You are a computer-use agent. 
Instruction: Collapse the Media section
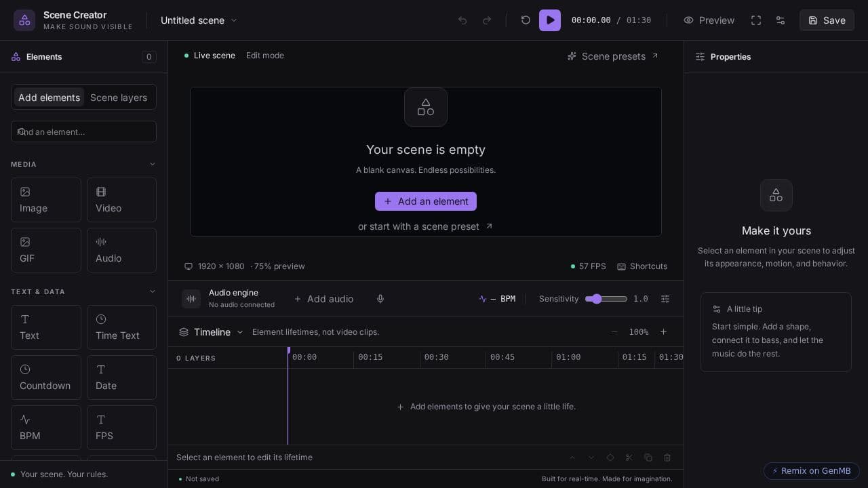[153, 164]
